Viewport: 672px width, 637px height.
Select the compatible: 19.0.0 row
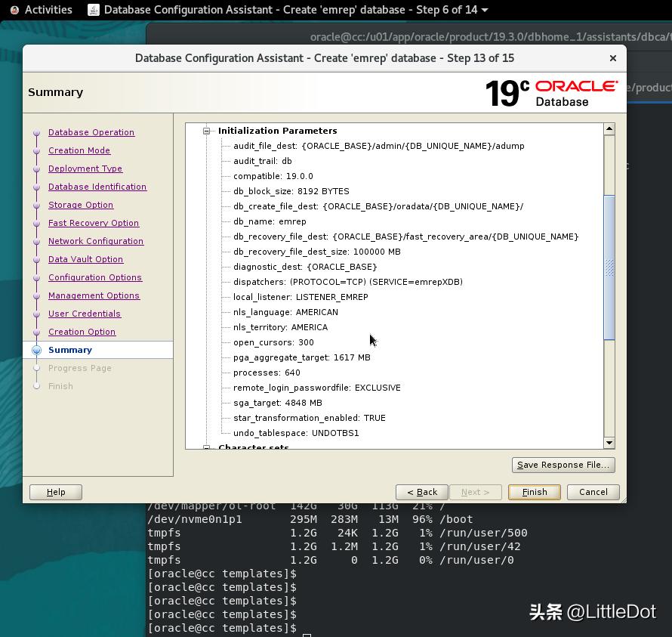pos(273,176)
